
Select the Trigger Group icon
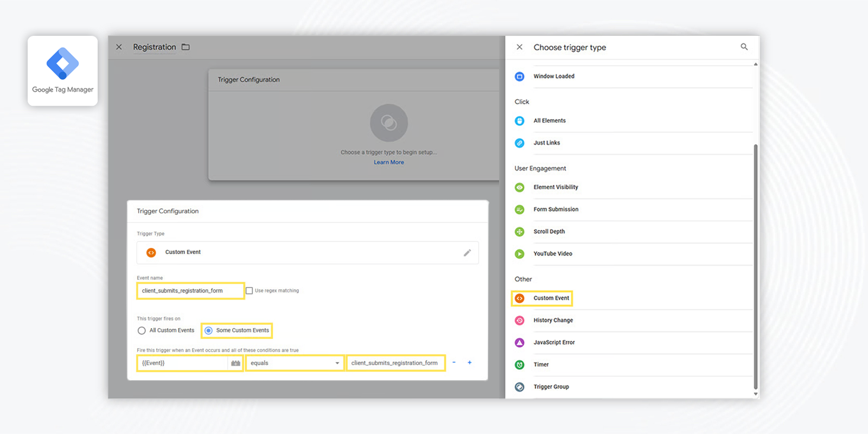pyautogui.click(x=519, y=387)
